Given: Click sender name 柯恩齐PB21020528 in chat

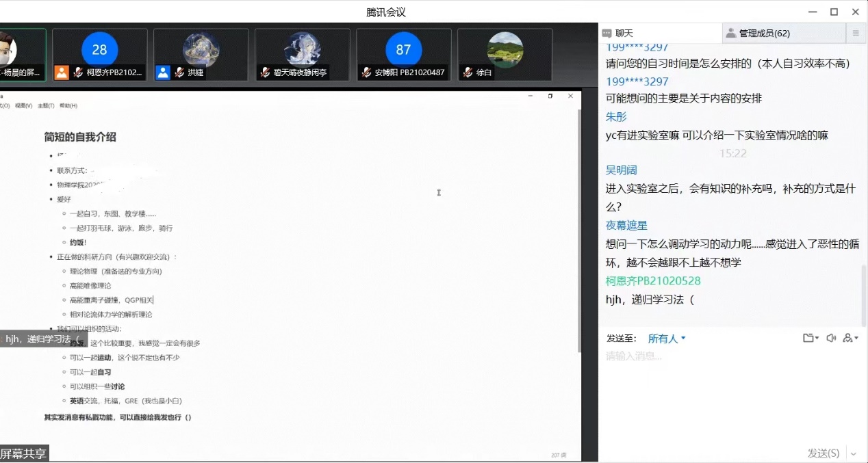Looking at the screenshot, I should click(x=653, y=281).
